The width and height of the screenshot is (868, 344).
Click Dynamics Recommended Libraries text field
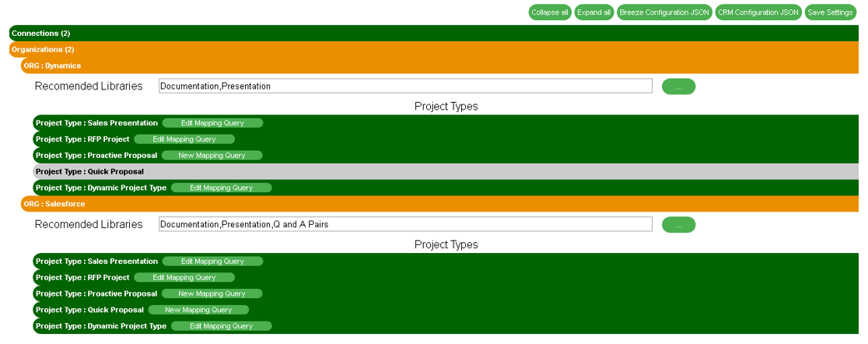coord(405,86)
